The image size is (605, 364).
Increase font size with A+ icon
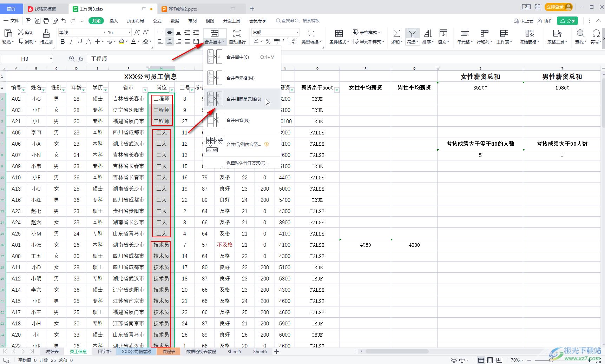pyautogui.click(x=137, y=32)
